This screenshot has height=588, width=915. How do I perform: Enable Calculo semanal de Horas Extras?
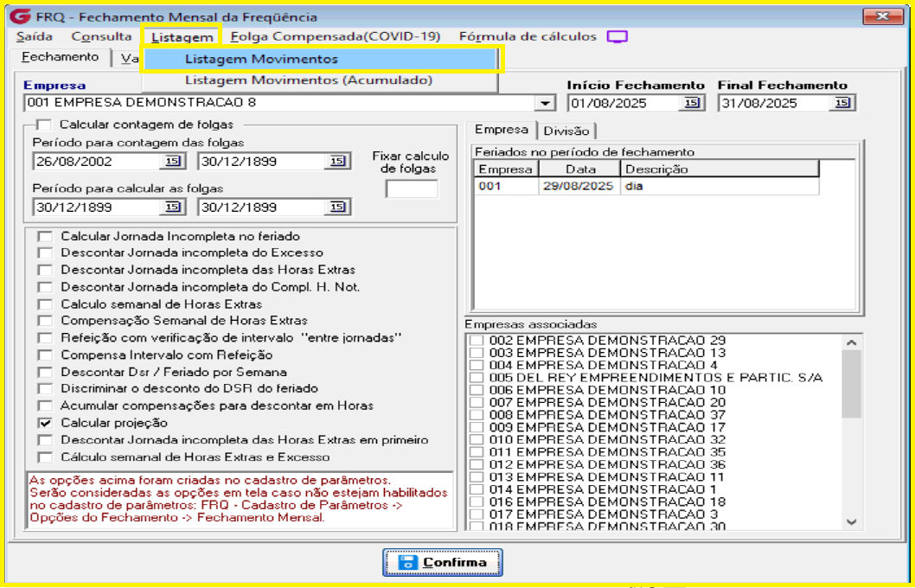click(x=45, y=304)
